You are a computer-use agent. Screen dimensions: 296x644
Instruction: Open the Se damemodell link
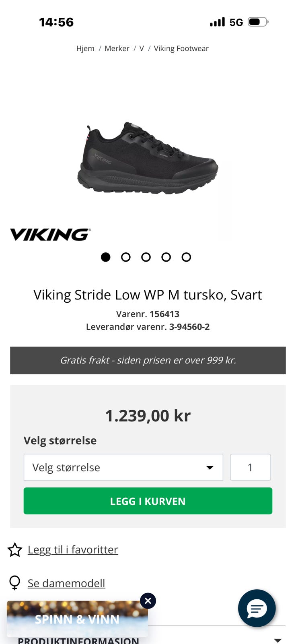[x=66, y=583]
